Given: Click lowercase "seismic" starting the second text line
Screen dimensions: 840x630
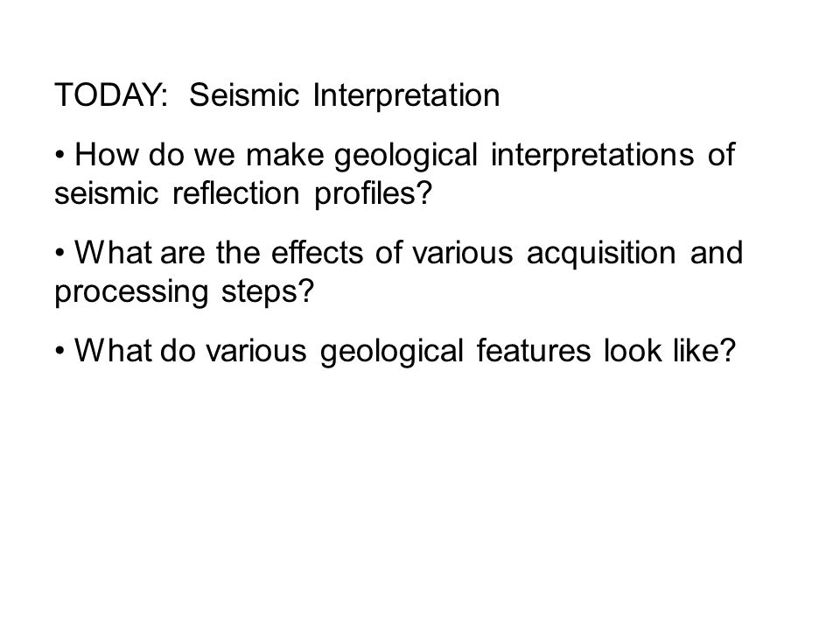Looking at the screenshot, I should (106, 193).
